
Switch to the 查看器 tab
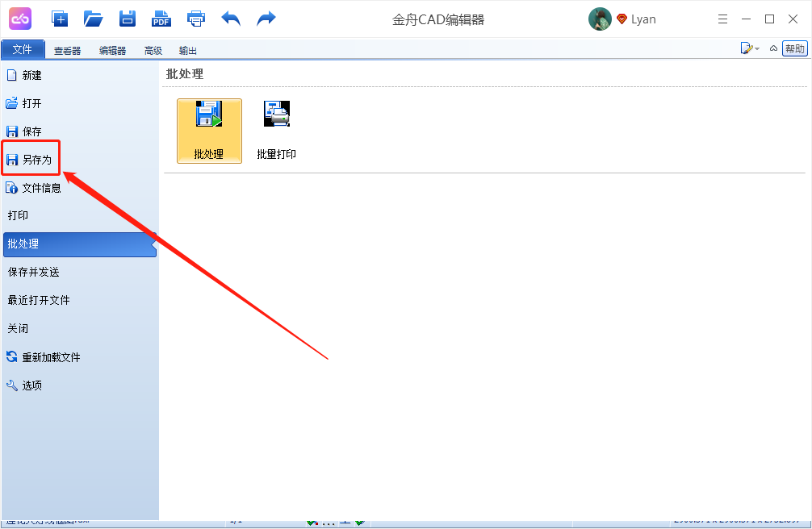(x=66, y=49)
